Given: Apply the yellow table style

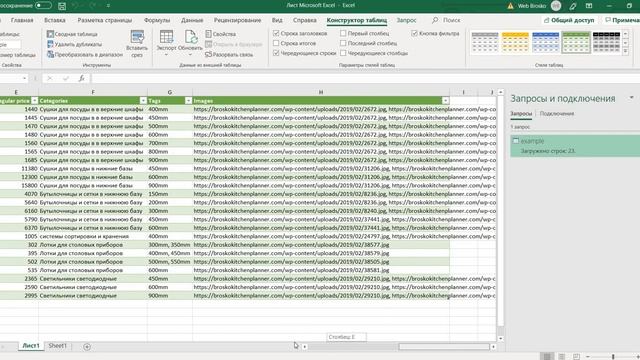Looking at the screenshot, I should click(515, 42).
